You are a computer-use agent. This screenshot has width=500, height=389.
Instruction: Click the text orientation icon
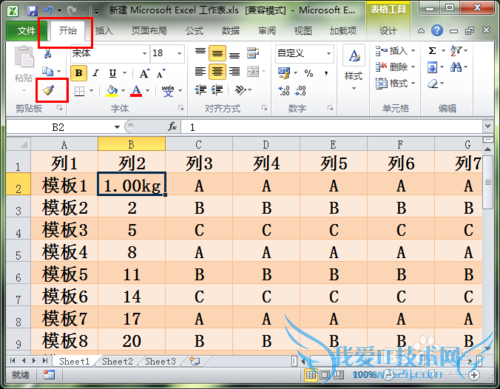point(241,90)
